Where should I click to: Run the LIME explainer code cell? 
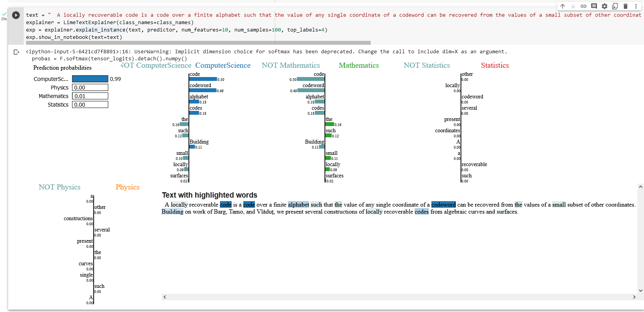[16, 15]
